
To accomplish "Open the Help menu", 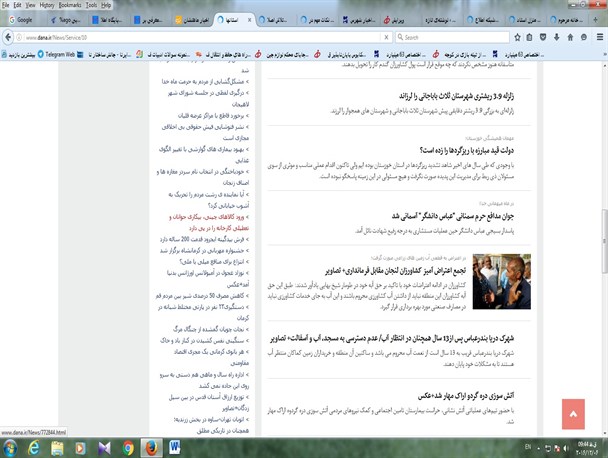I will tap(106, 5).
